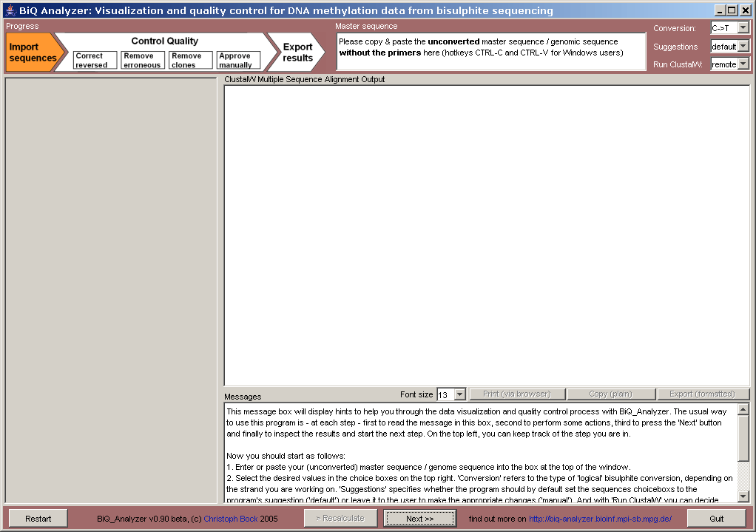756x532 pixels.
Task: Open the biq-analyzer.bioinf.mpi-sb.mpg.de link
Action: click(x=600, y=519)
